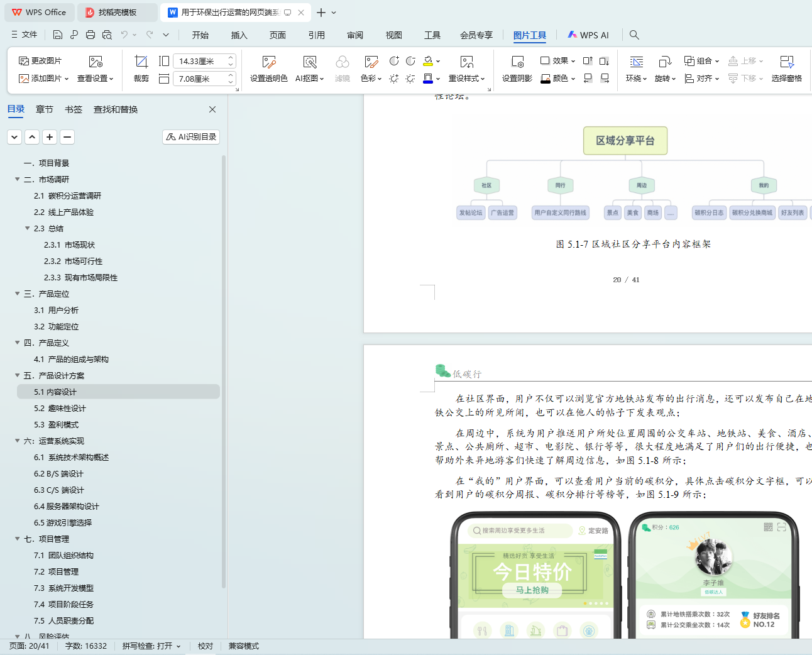The height and width of the screenshot is (655, 812).
Task: Open the search magnifier beside WPS AI
Action: (634, 35)
